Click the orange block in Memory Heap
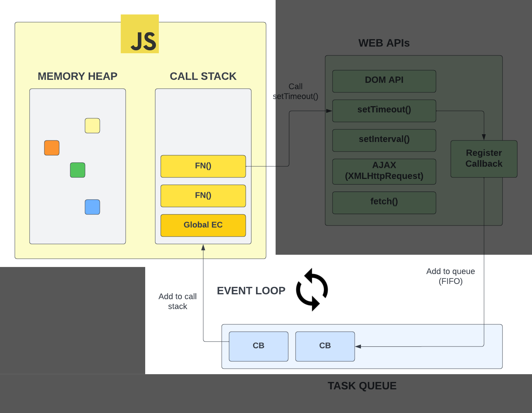Viewport: 532px width, 413px height. tap(51, 148)
